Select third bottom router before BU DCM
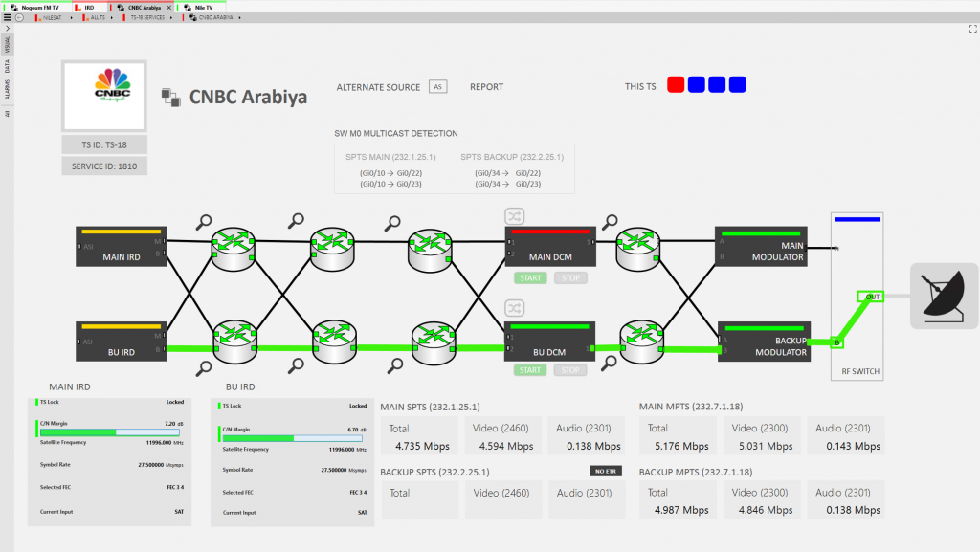This screenshot has height=552, width=980. tap(434, 342)
